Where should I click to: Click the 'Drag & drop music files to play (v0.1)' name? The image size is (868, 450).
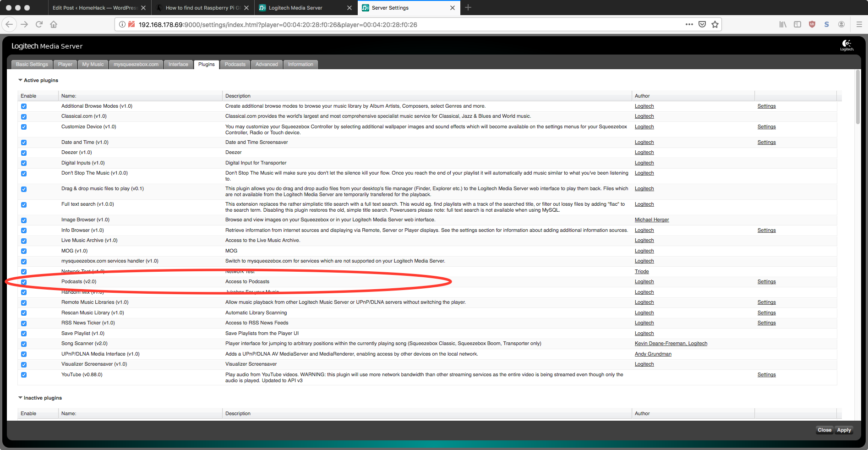[x=103, y=189]
